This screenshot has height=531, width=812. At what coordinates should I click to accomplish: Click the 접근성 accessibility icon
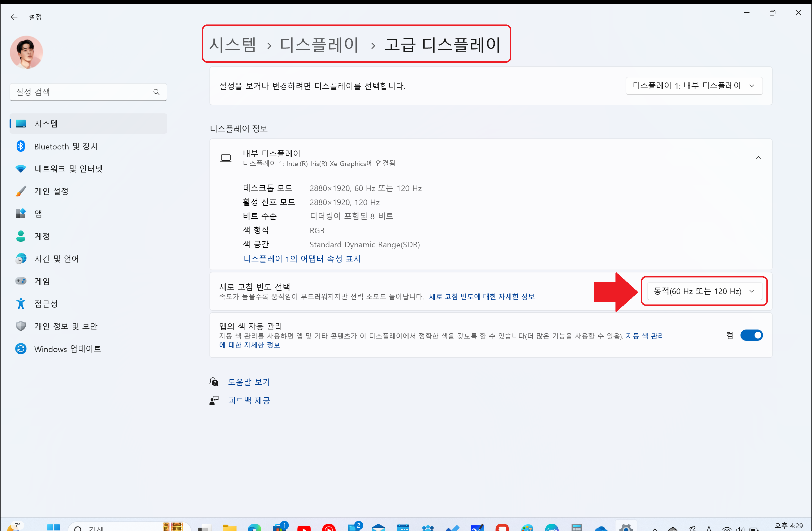[21, 304]
